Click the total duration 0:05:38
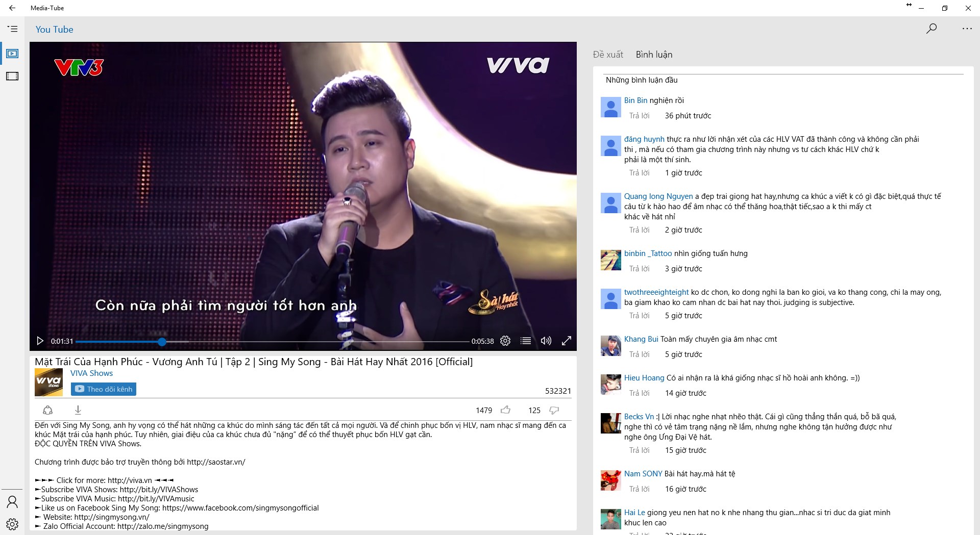This screenshot has width=980, height=535. (x=482, y=341)
